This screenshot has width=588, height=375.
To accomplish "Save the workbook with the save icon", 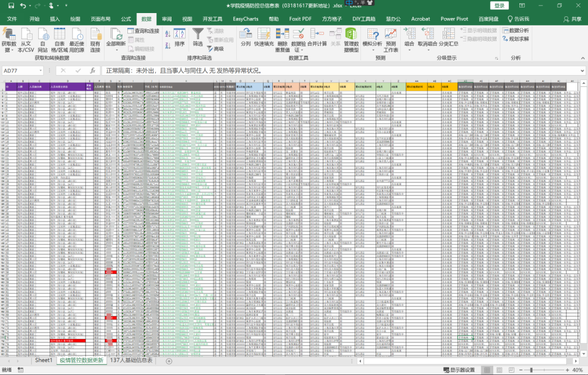I will [9, 5].
